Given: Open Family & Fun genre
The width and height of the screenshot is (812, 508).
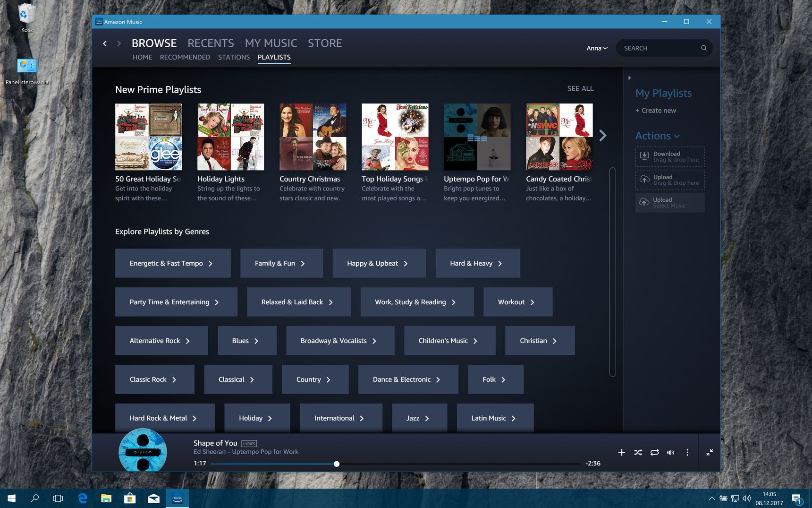Looking at the screenshot, I should [x=281, y=263].
